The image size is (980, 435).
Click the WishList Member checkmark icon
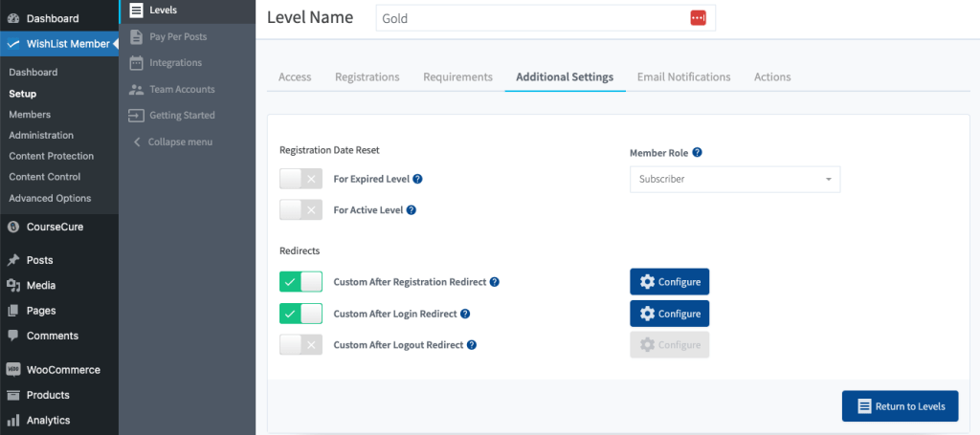point(13,44)
